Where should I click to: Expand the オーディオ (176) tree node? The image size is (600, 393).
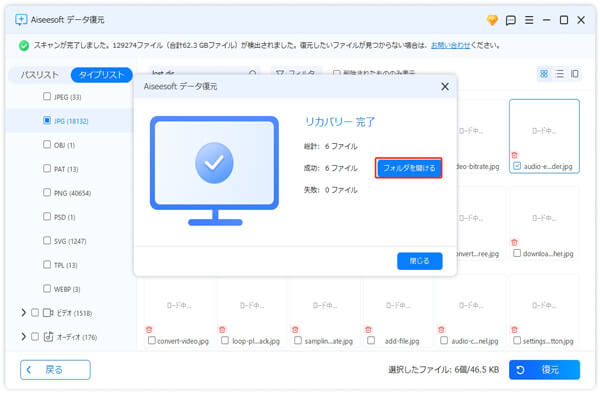point(23,337)
